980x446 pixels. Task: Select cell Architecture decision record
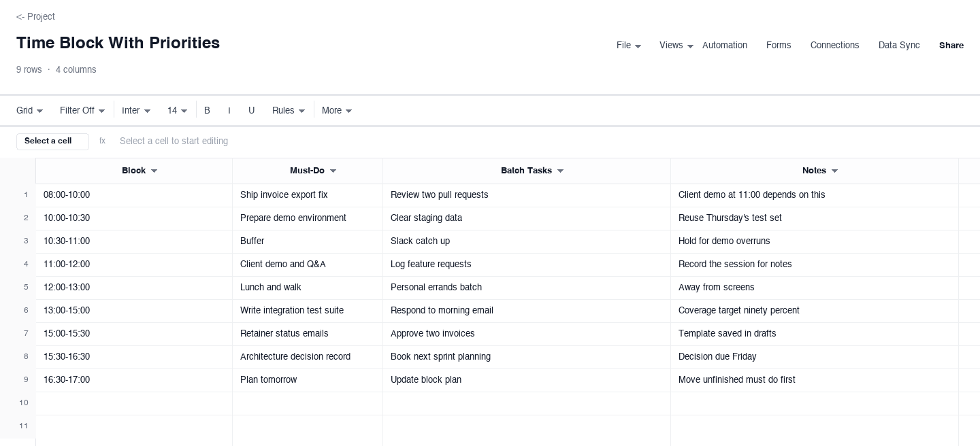[x=308, y=357]
